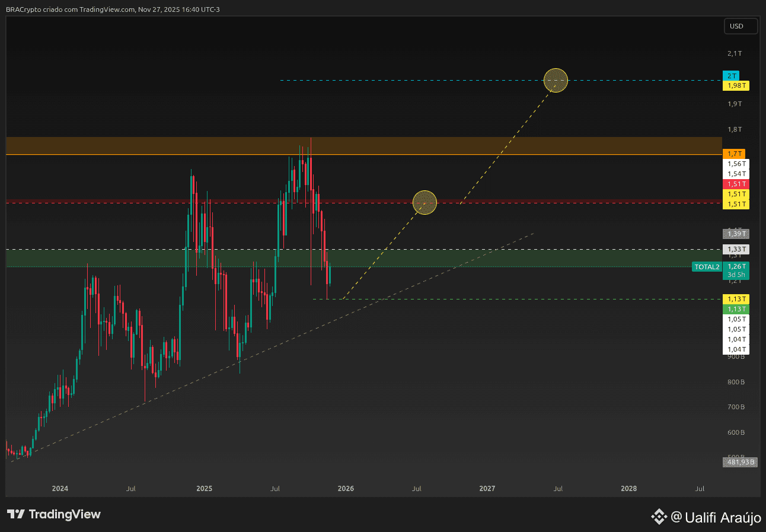Select the yellow target circle at 2T
The height and width of the screenshot is (532, 766).
[x=556, y=80]
